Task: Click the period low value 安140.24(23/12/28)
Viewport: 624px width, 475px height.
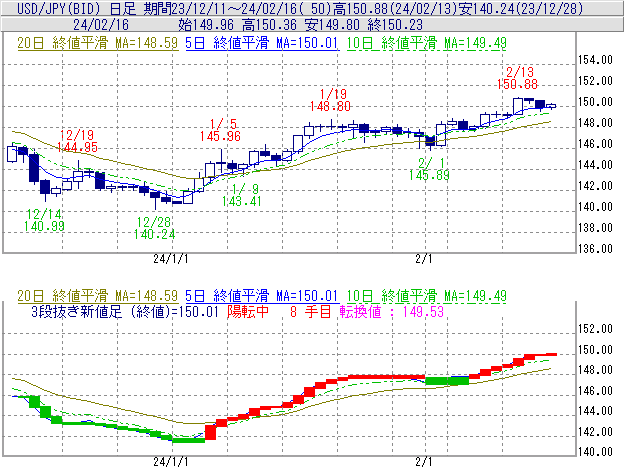Action: point(521,8)
